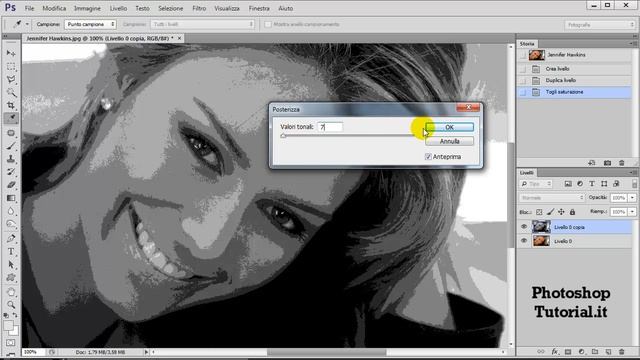Image resolution: width=640 pixels, height=360 pixels.
Task: Select the Zoom tool in toolbox
Action: [x=11, y=304]
